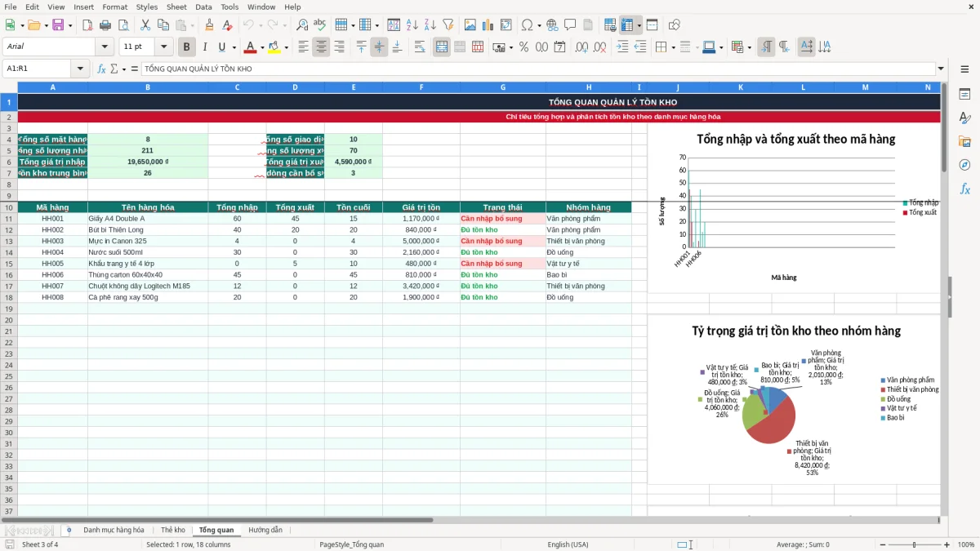The width and height of the screenshot is (980, 551).
Task: Apply the red font color swatch
Action: 250,47
